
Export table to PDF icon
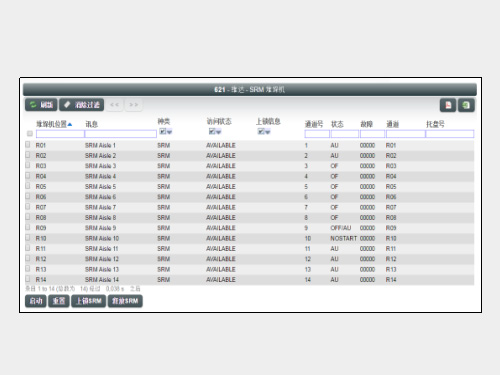pyautogui.click(x=448, y=105)
